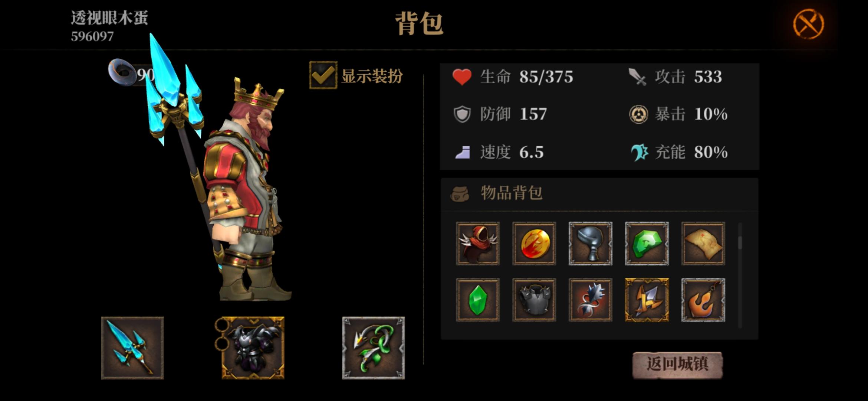Screen dimensions: 868x401
Task: Open the equipped crystal trident weapon slot
Action: point(132,348)
